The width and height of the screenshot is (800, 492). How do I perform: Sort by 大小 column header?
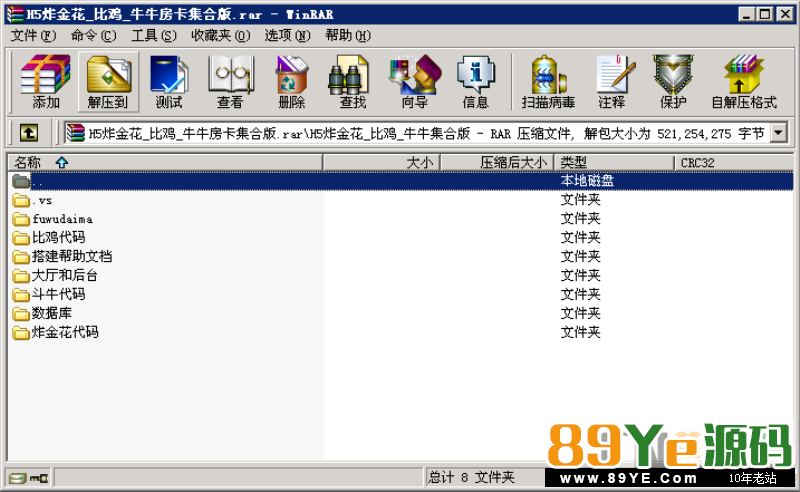pos(382,163)
